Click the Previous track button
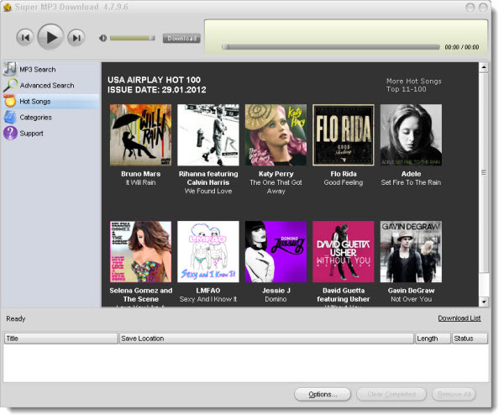Screen dimensions: 504x420 [24, 38]
